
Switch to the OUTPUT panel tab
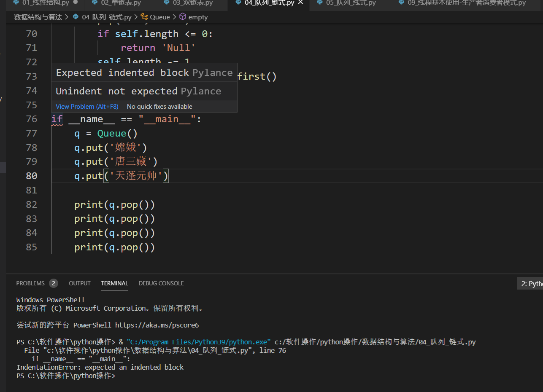tap(80, 283)
